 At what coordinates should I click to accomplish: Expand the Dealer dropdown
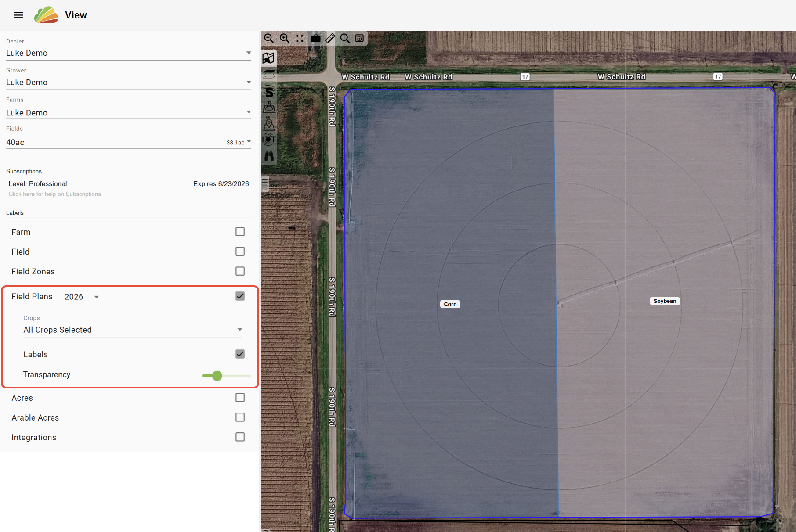pyautogui.click(x=129, y=53)
